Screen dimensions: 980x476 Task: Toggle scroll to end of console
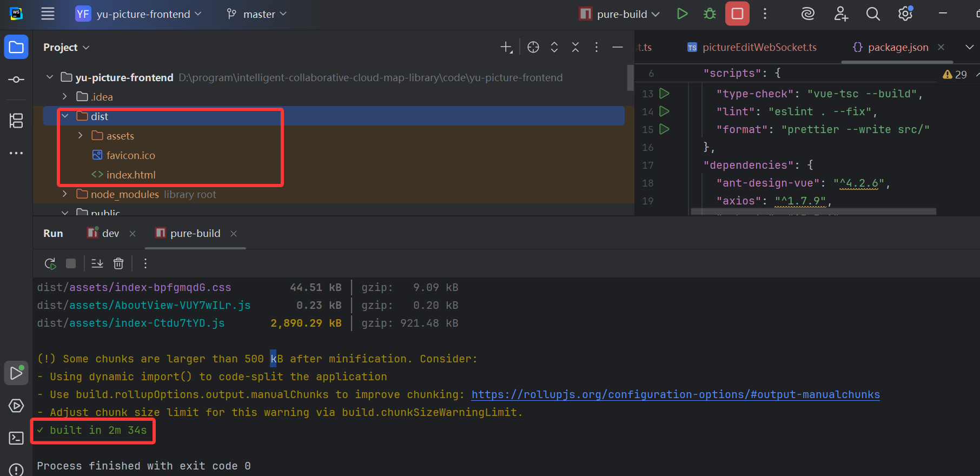(97, 263)
